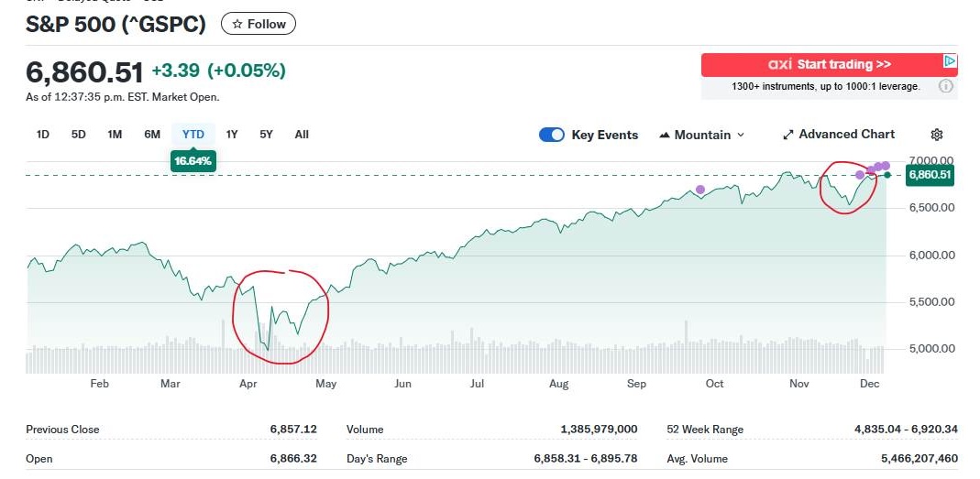The width and height of the screenshot is (980, 479).
Task: Click the chevron next to Mountain
Action: tap(741, 135)
